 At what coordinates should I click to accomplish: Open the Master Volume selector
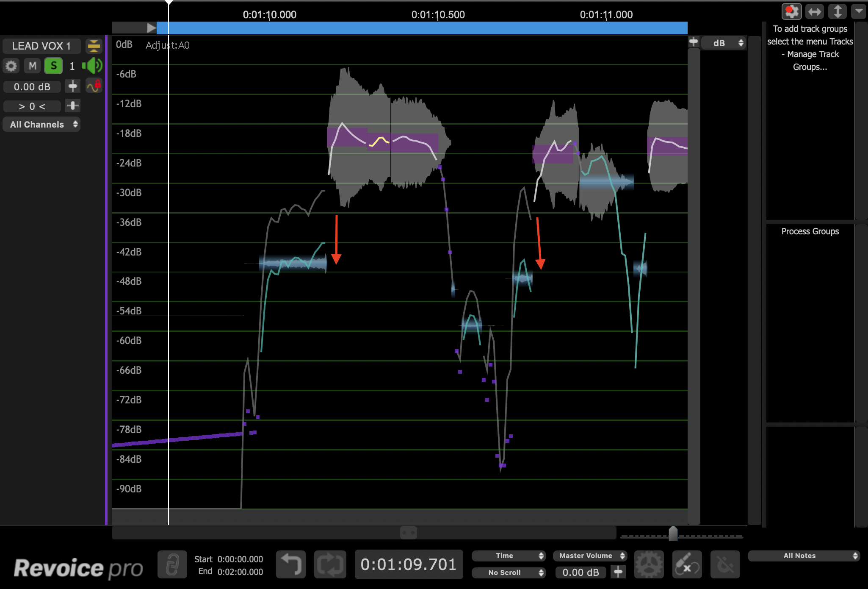590,556
